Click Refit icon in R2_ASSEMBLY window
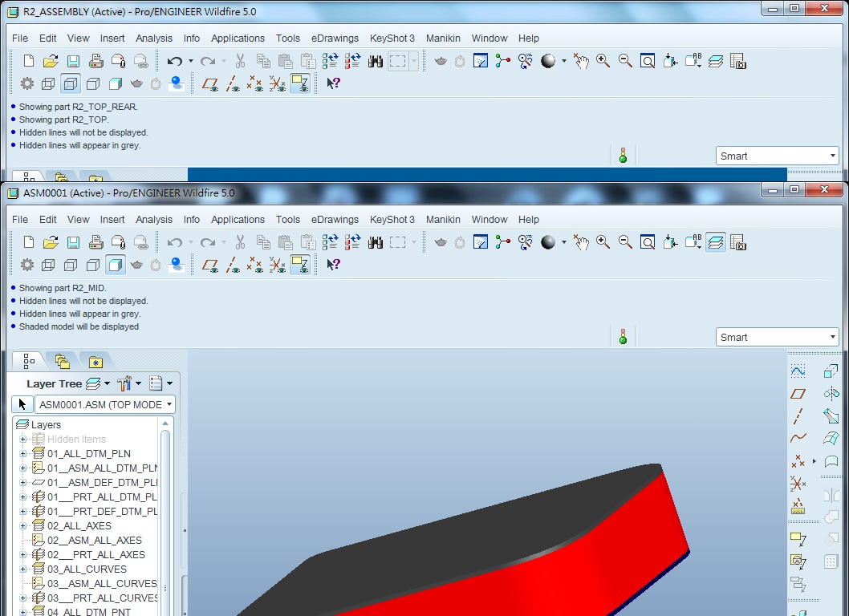The width and height of the screenshot is (849, 616). pos(648,61)
